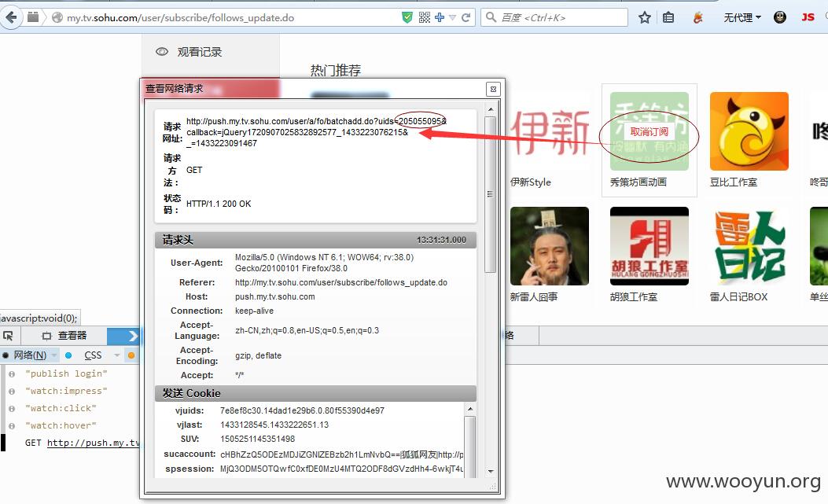This screenshot has height=504, width=828.
Task: Click the history folder icon beside back arrow
Action: [x=33, y=17]
